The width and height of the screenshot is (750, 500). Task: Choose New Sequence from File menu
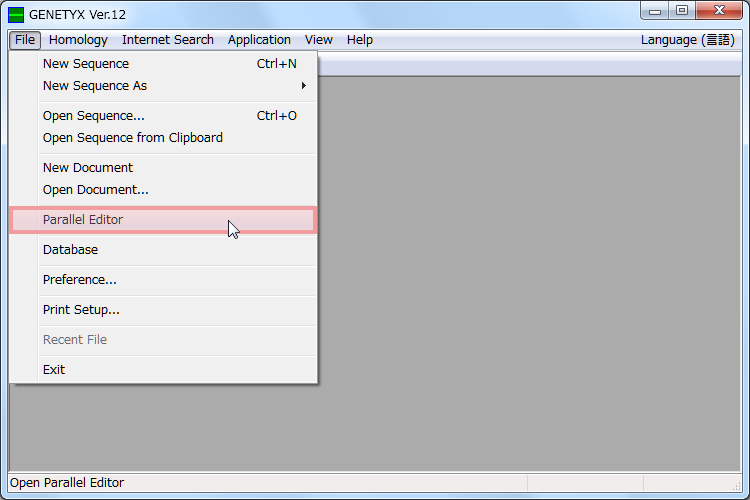tap(163, 64)
